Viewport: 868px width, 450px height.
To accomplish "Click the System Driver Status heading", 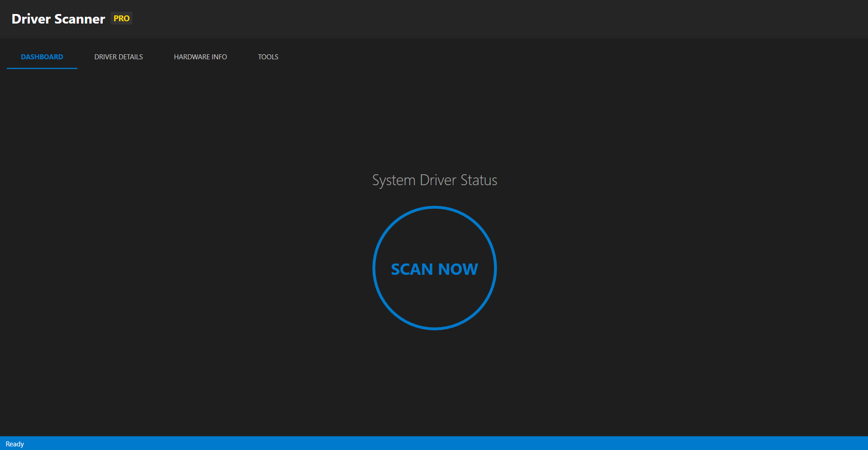I will tap(434, 180).
